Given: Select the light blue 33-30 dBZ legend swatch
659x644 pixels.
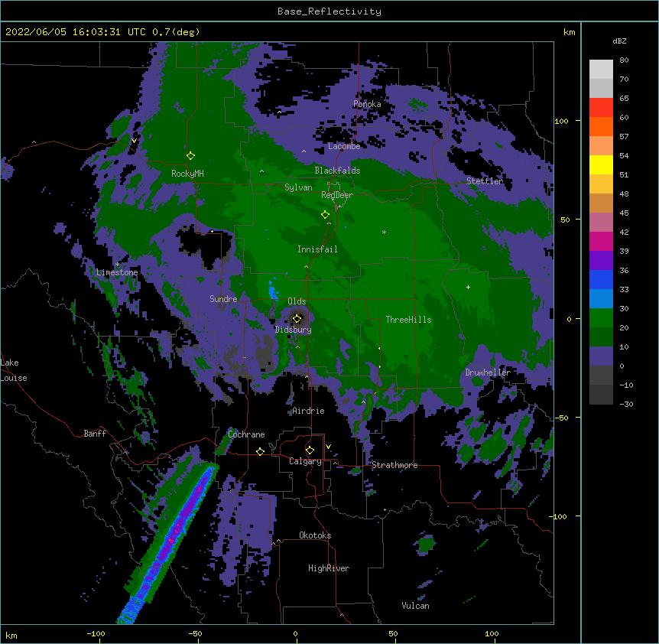Looking at the screenshot, I should pyautogui.click(x=601, y=299).
